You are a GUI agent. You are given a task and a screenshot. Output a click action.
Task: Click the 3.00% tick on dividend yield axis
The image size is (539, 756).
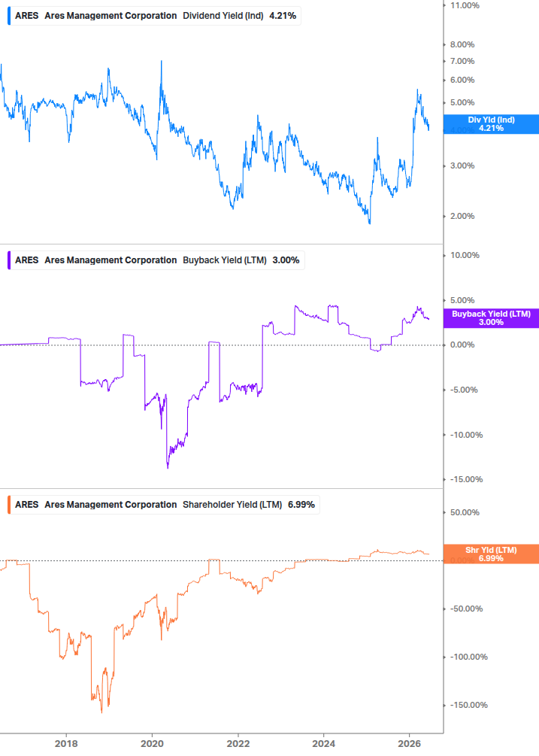(462, 165)
